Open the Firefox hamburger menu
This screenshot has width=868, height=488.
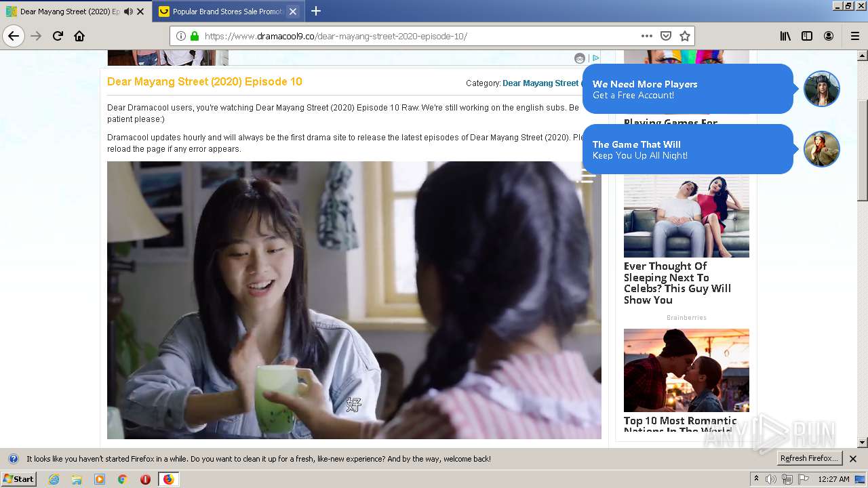[x=854, y=36]
